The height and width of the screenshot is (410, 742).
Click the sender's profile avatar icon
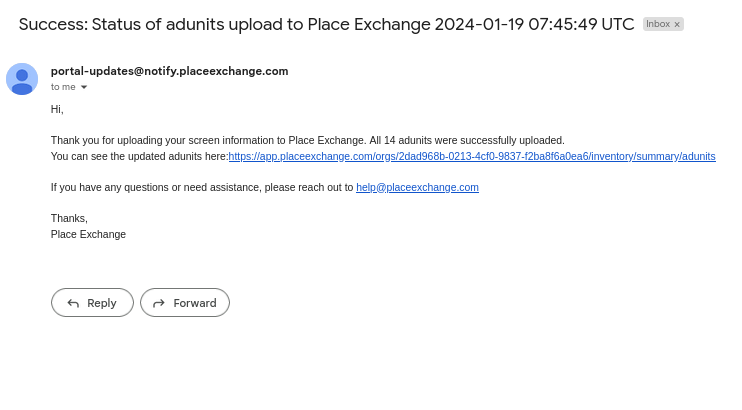click(x=22, y=79)
